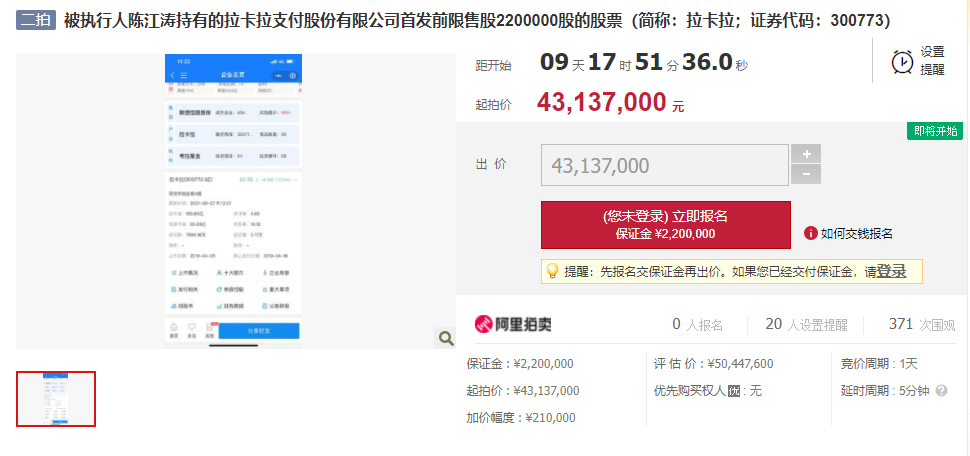Click the 竞价周期 1天 text
Image resolution: width=970 pixels, height=456 pixels.
tap(879, 364)
